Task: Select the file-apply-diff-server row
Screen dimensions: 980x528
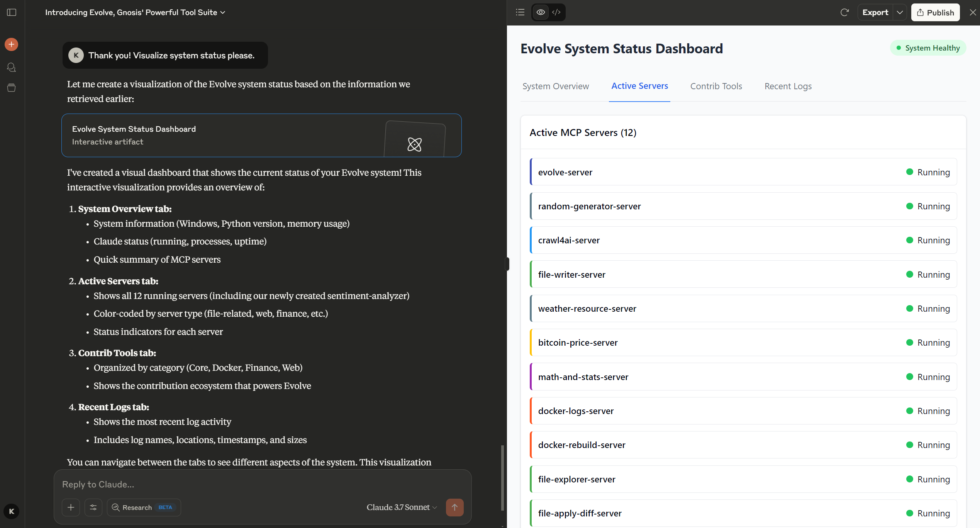Action: point(743,513)
